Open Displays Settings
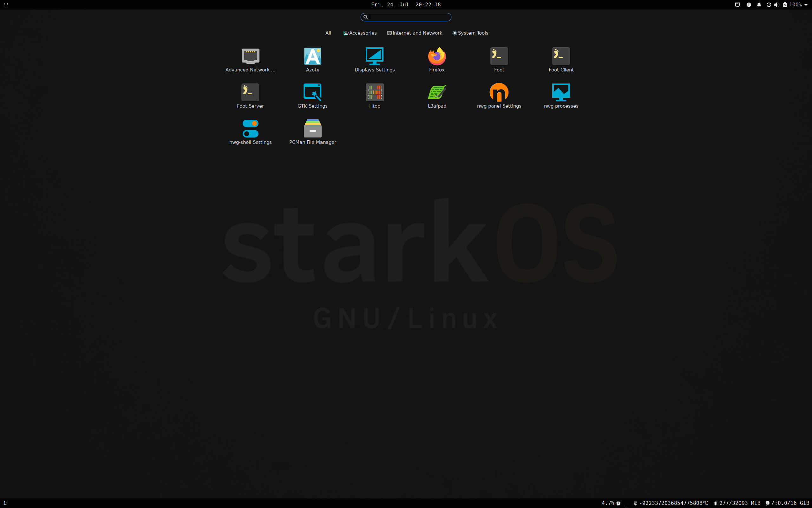Viewport: 812px width, 508px height. click(375, 60)
